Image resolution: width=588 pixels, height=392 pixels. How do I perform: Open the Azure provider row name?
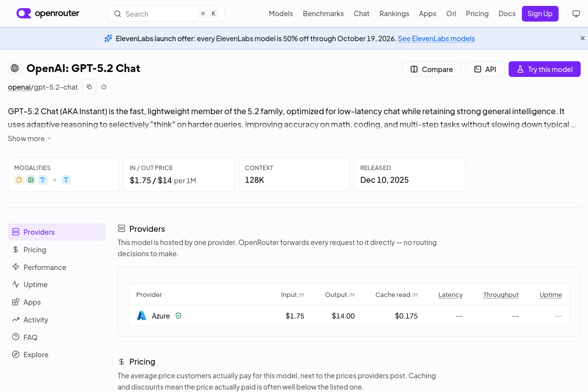pyautogui.click(x=161, y=316)
